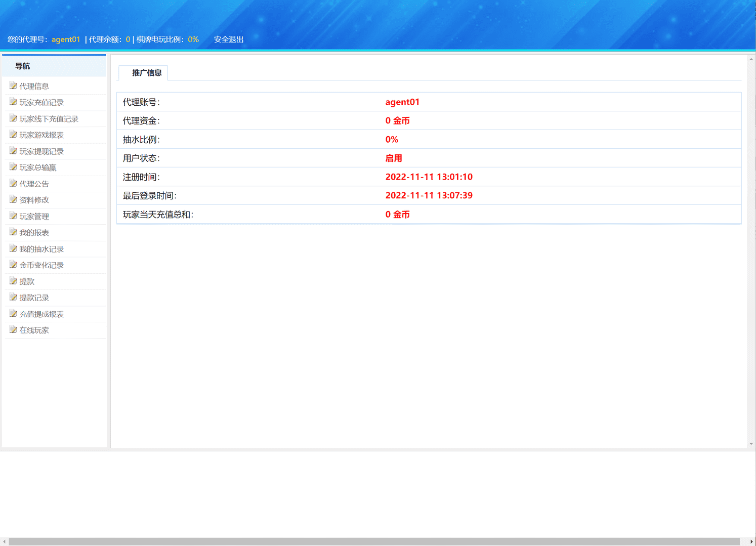Click the 代理资金 value 0 金币

(x=397, y=121)
